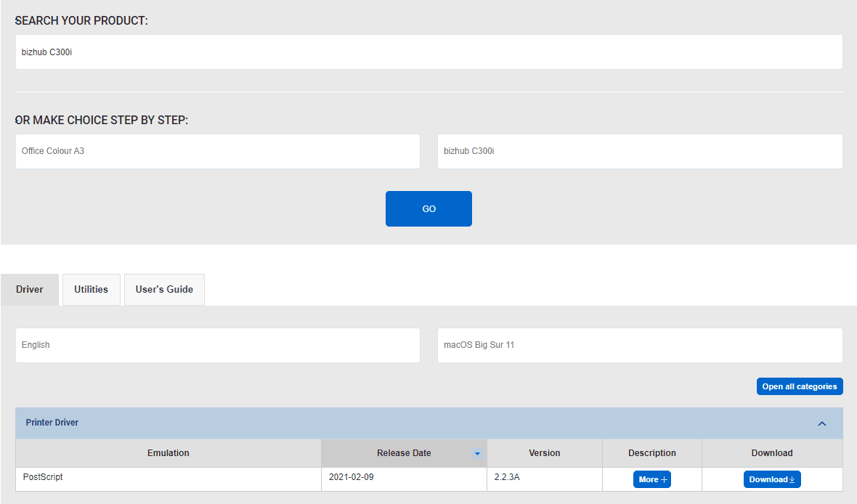Screen dimensions: 857x504
Task: Open the Office Colour A3 category dropdown
Action: click(x=218, y=152)
